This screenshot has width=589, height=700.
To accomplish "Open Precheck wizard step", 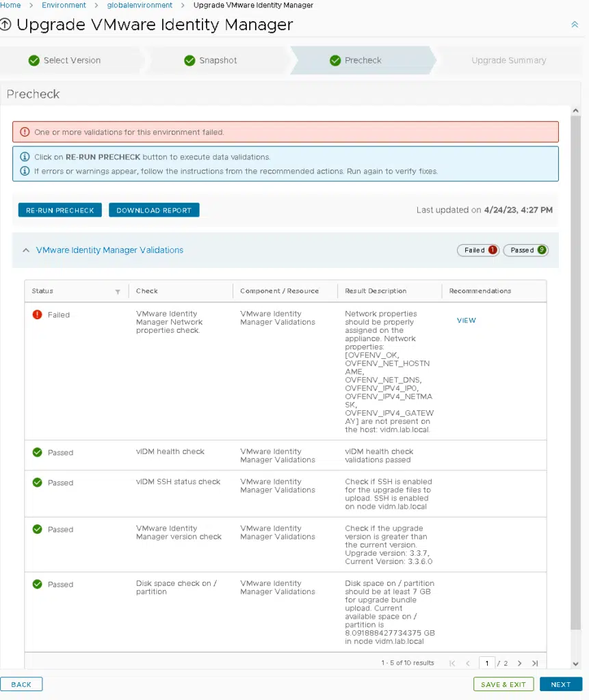I will click(363, 60).
